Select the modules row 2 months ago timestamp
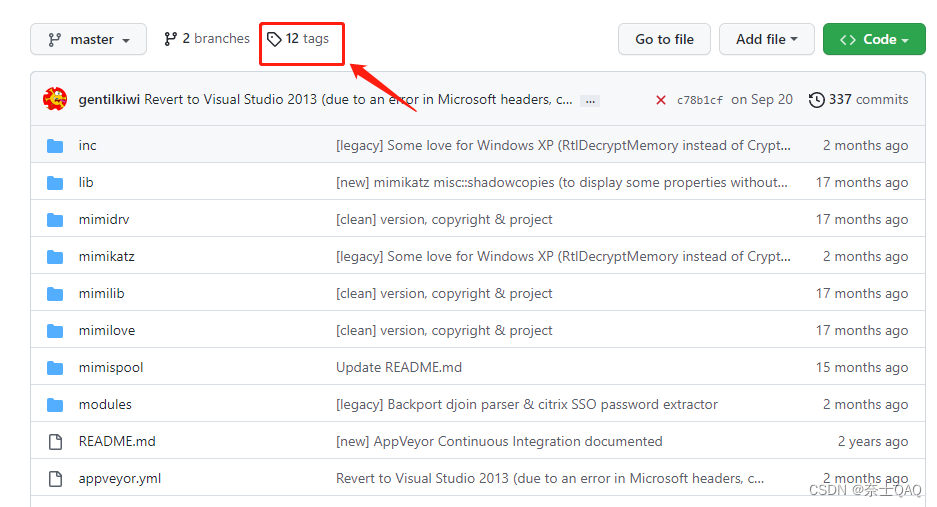This screenshot has height=507, width=937. [x=865, y=405]
